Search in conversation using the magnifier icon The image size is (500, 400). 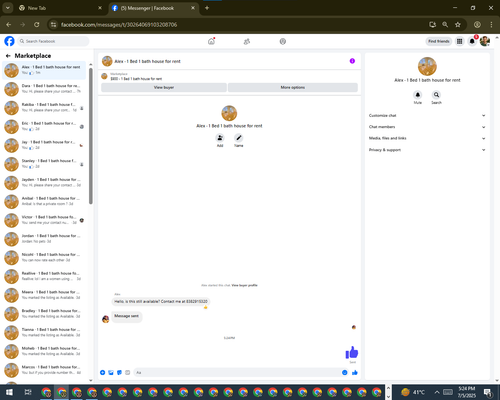pyautogui.click(x=436, y=95)
